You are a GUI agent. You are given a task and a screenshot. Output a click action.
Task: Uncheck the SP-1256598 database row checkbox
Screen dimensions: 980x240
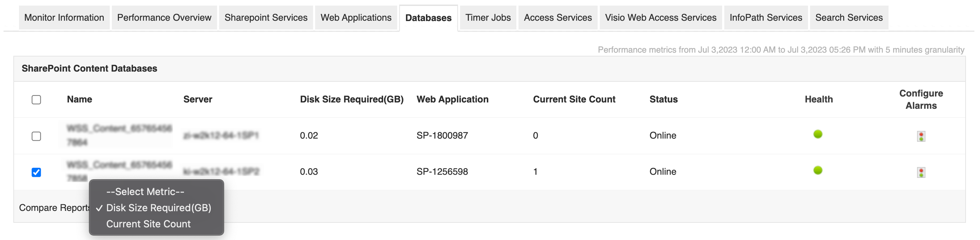click(x=36, y=172)
